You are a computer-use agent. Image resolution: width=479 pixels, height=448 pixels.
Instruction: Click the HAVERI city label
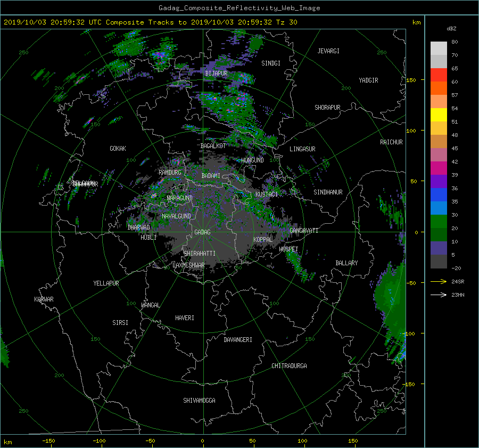[185, 318]
